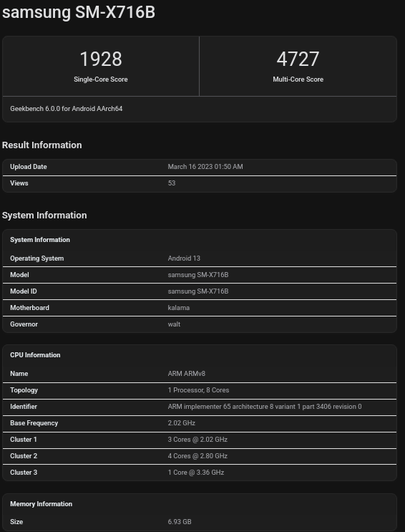405x532 pixels.
Task: Select the kalama motherboard value
Action: pos(179,308)
